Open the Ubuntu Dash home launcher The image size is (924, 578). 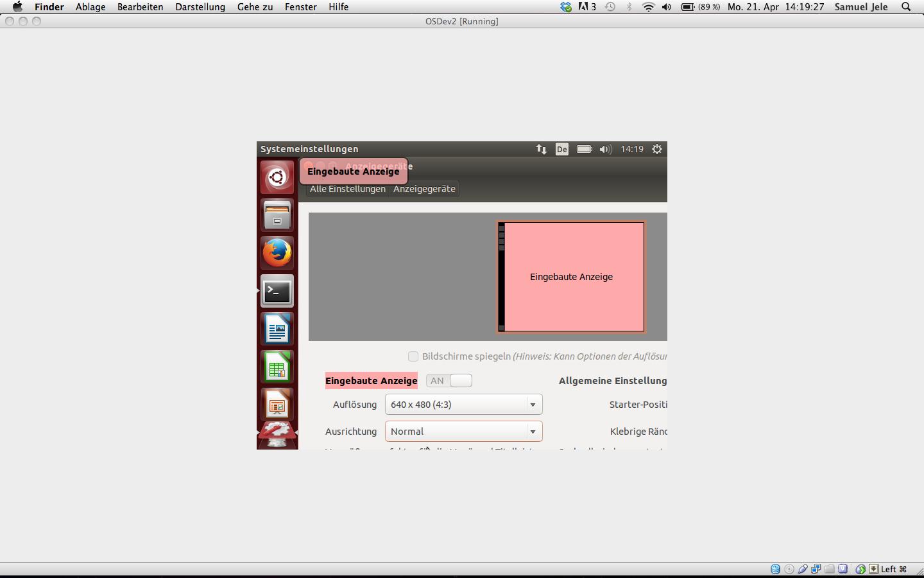[277, 177]
